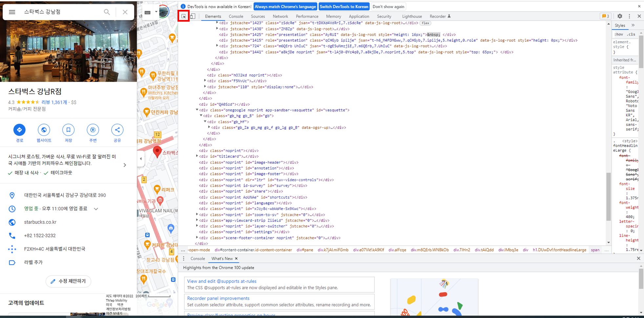Switch to the Console tab
This screenshot has height=318, width=644.
pos(236,16)
